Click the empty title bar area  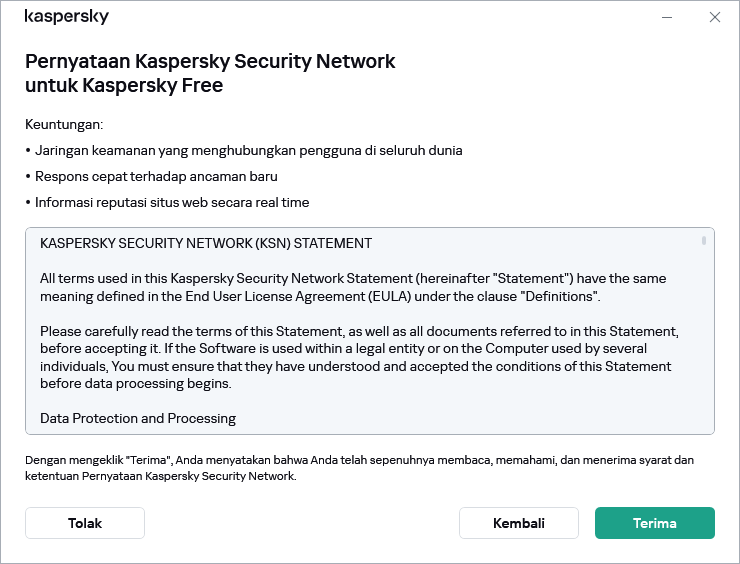click(380, 17)
